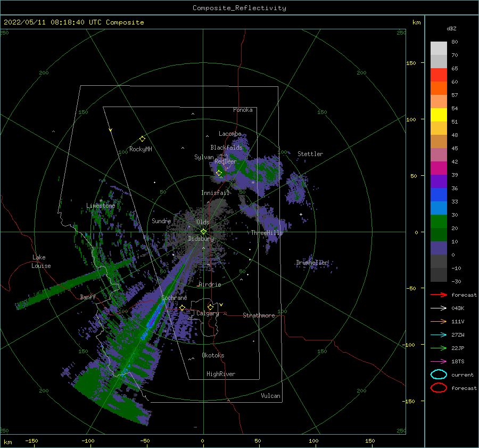The height and width of the screenshot is (448, 479).
Task: Click the -30 value at dBZ scale bottom
Action: pos(457,281)
